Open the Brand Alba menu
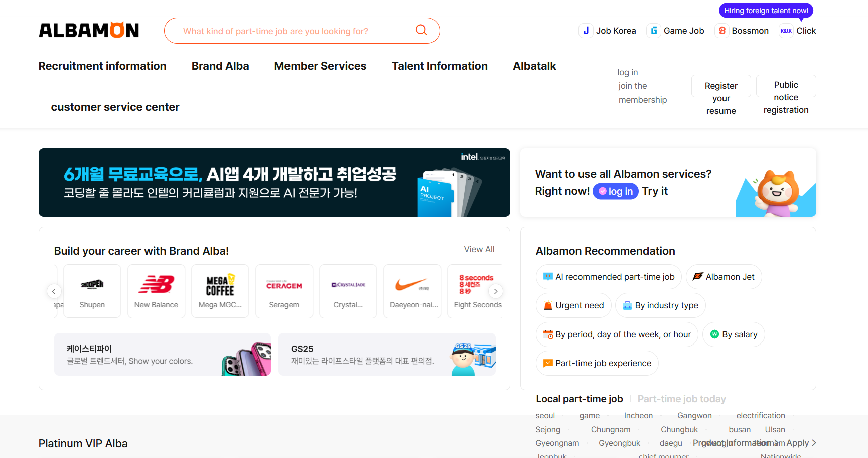Screen dimensions: 868x458 (220, 66)
